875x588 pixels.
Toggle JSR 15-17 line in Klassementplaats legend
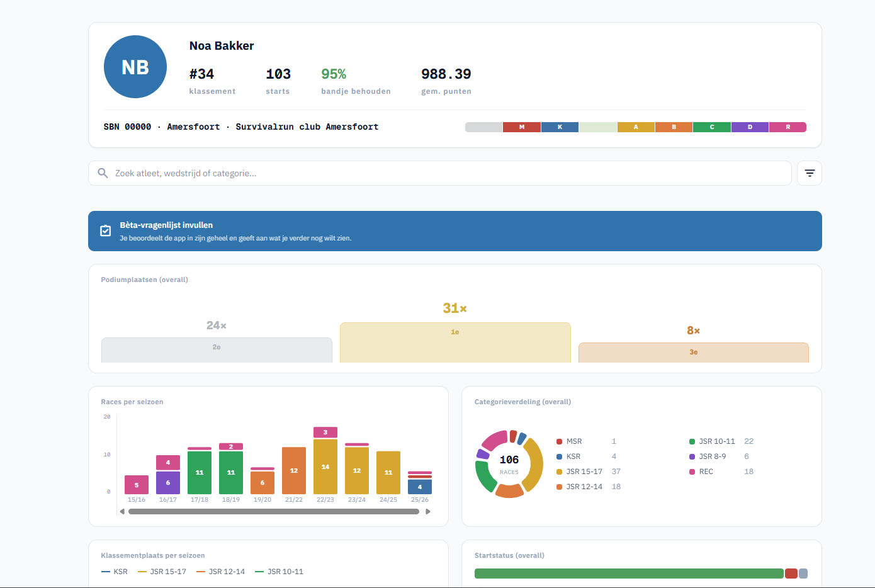[x=162, y=572]
